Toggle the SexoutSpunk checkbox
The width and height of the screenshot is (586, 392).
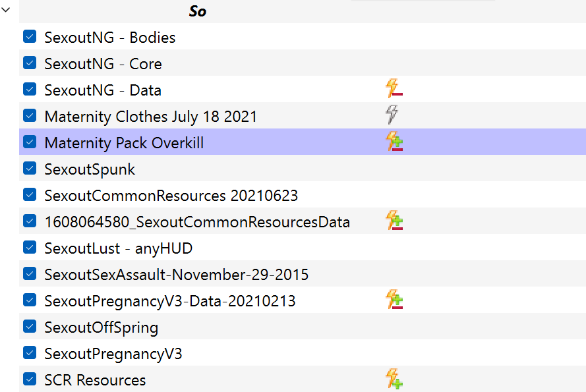[29, 168]
